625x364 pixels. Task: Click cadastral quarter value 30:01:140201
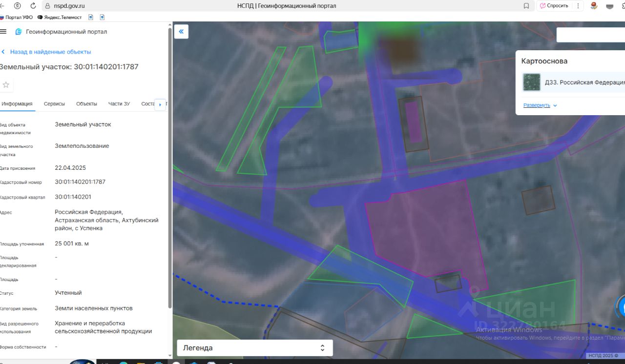[x=73, y=197]
